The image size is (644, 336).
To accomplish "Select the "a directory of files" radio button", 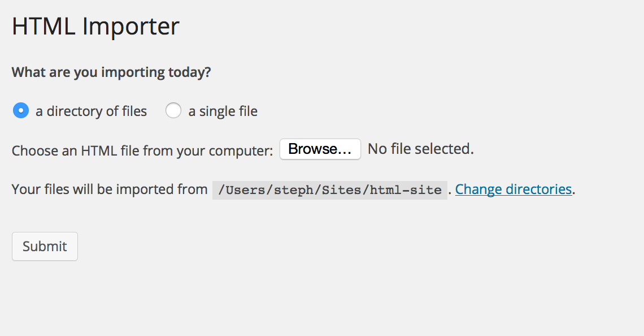I will coord(21,111).
